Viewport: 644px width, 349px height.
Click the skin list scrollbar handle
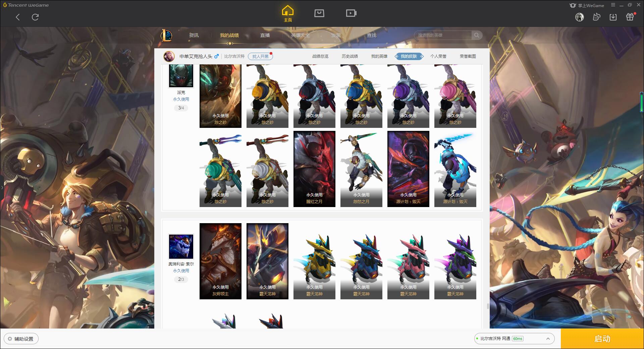[488, 306]
